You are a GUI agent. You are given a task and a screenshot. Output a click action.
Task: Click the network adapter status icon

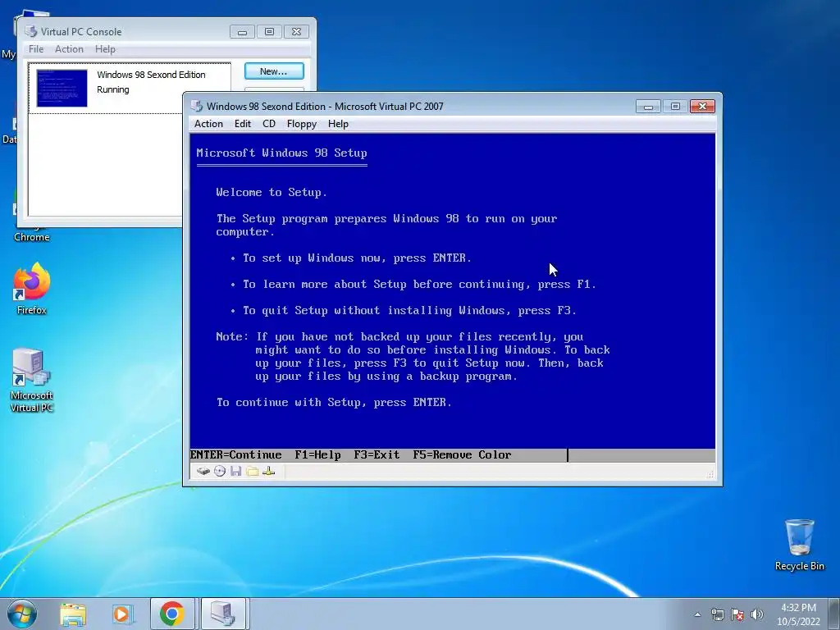[x=269, y=471]
